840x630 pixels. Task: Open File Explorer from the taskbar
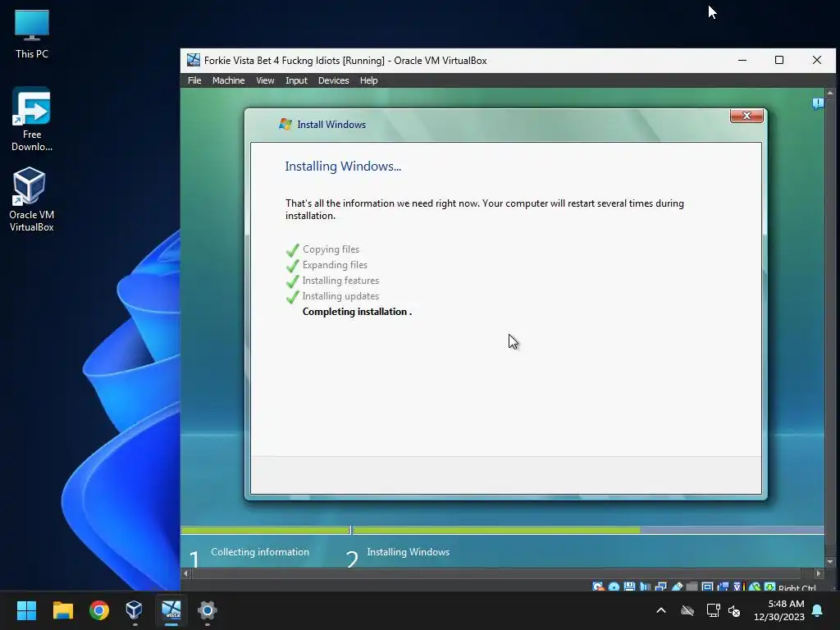point(62,610)
